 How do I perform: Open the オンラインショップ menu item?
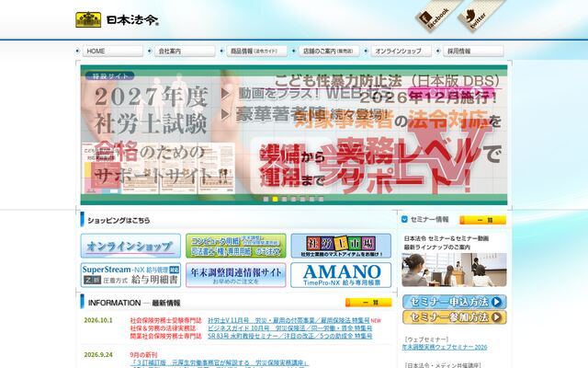[x=401, y=52]
